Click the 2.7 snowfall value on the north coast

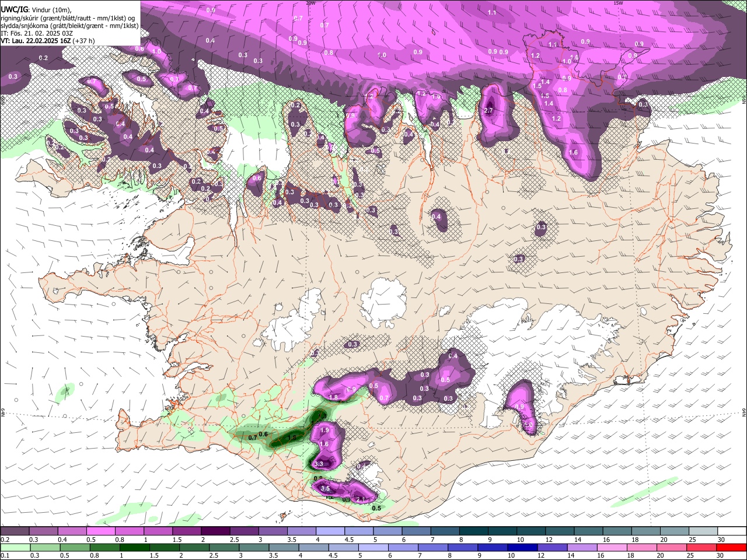coord(489,111)
